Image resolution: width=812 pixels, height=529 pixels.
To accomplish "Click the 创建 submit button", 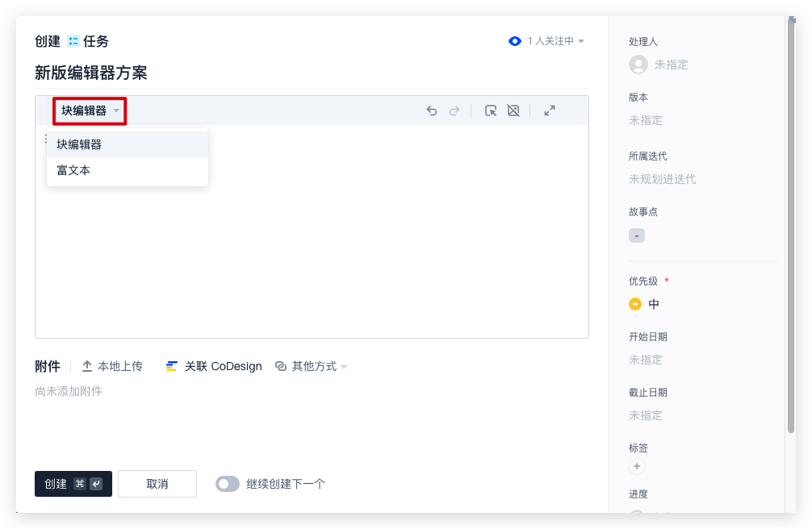I will [x=73, y=484].
